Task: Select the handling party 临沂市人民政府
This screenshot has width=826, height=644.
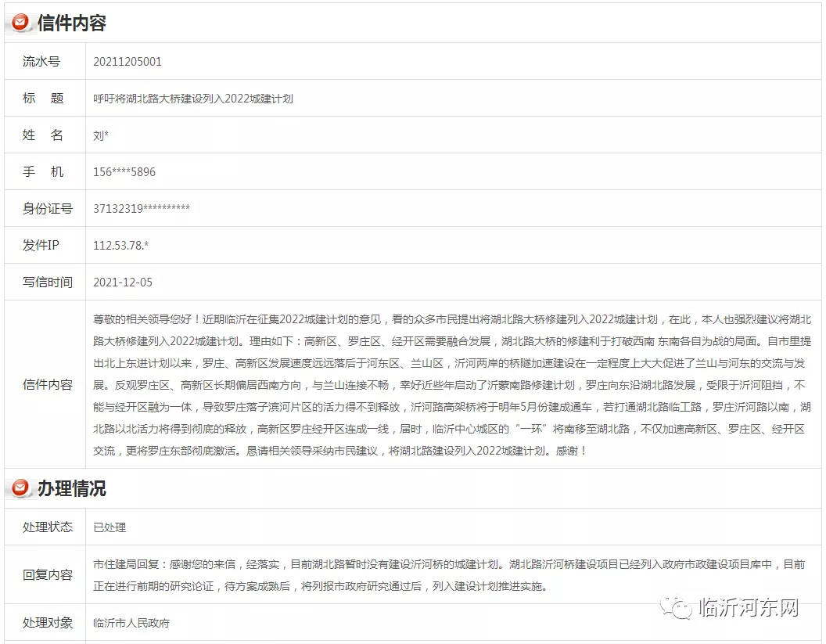Action: coord(131,623)
